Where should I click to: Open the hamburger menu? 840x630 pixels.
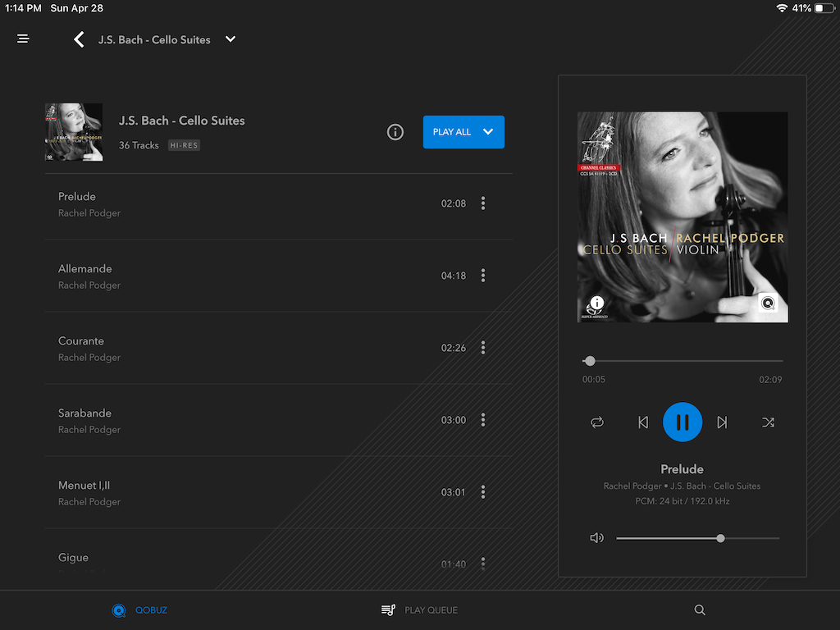tap(23, 39)
